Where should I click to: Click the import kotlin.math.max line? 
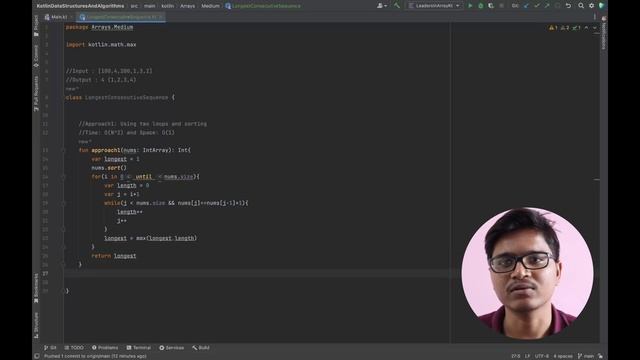click(x=101, y=44)
